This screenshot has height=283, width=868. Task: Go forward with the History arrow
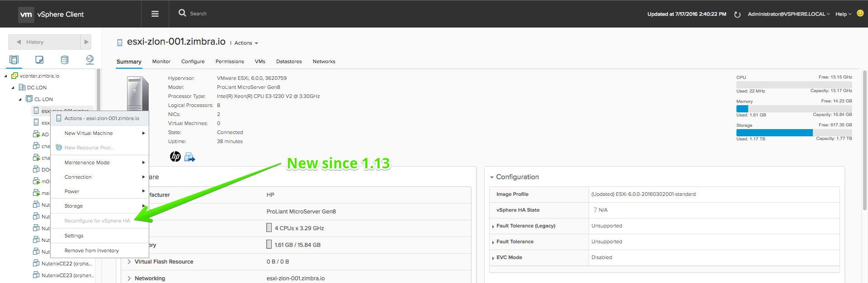86,42
